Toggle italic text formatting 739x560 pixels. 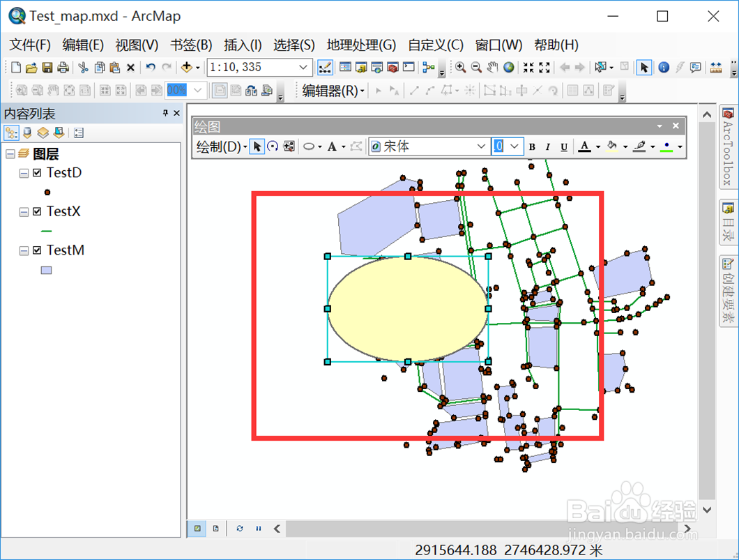click(x=548, y=147)
